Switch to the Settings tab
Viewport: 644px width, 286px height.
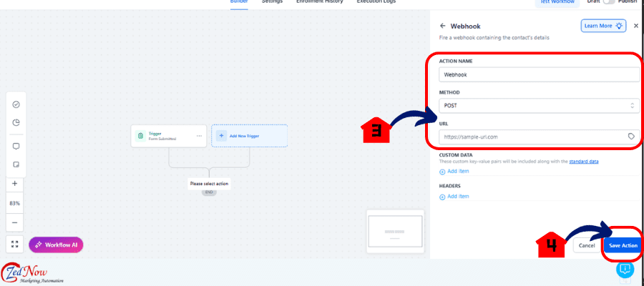(273, 2)
